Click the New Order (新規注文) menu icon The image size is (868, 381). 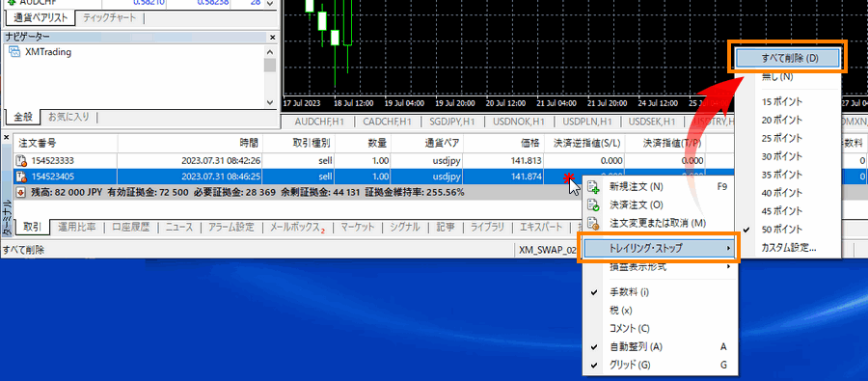tap(593, 187)
